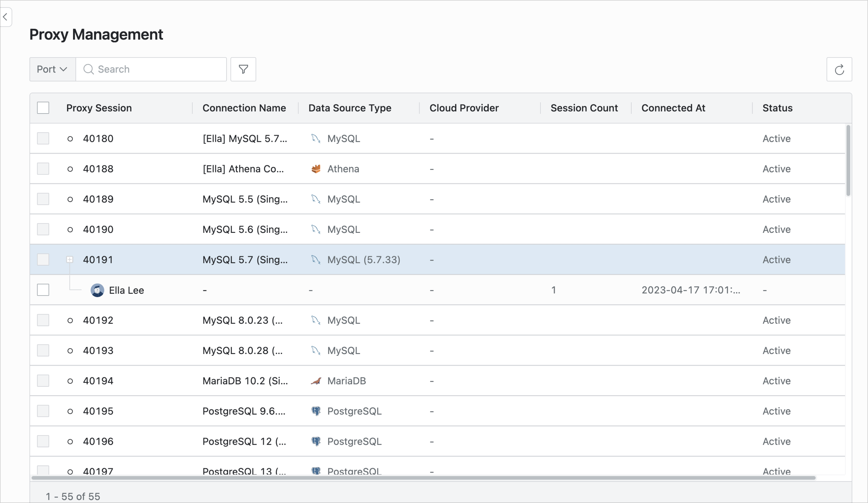This screenshot has height=503, width=868.
Task: Expand proxy session 40188
Action: tap(70, 169)
